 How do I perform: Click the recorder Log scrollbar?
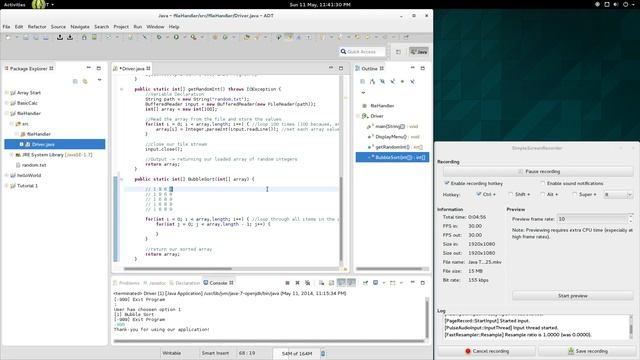[x=631, y=327]
